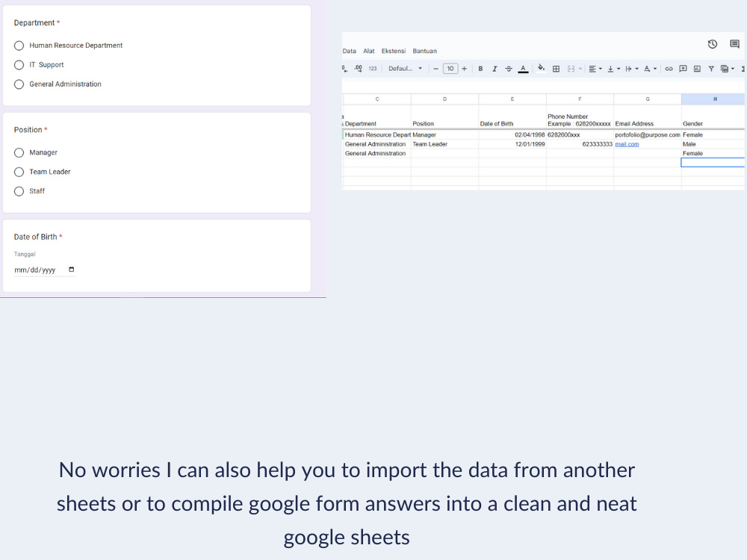Image resolution: width=747 pixels, height=560 pixels.
Task: Open the comments panel icon
Action: point(734,44)
